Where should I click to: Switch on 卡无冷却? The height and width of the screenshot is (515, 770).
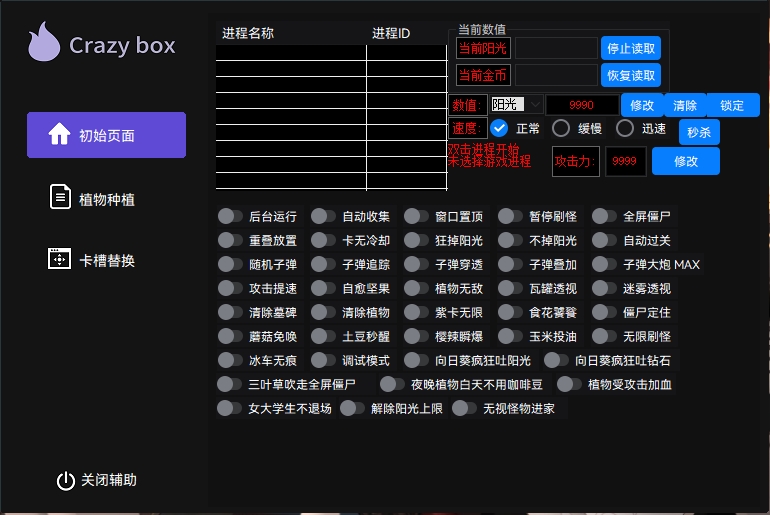pos(324,240)
